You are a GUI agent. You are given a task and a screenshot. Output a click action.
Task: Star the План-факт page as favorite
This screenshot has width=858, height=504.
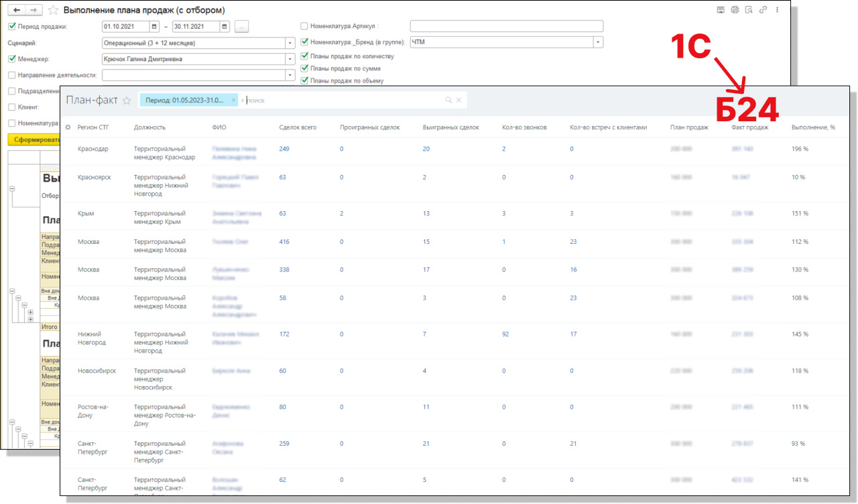[126, 101]
